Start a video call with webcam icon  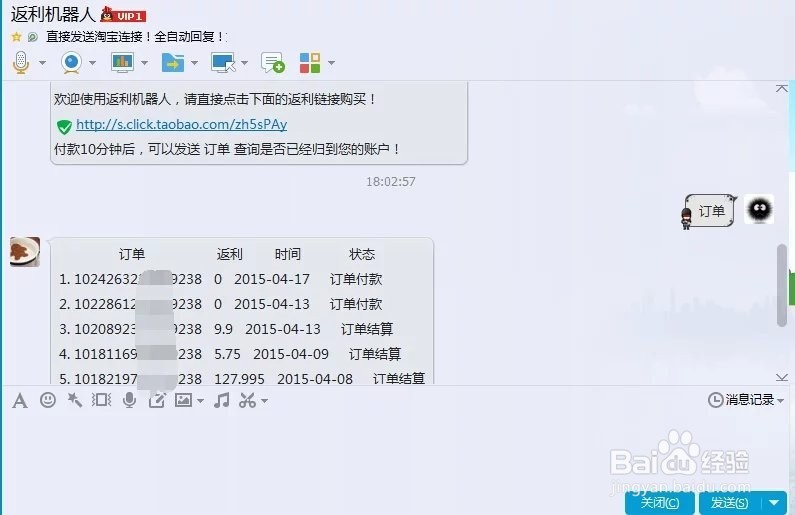pos(71,63)
